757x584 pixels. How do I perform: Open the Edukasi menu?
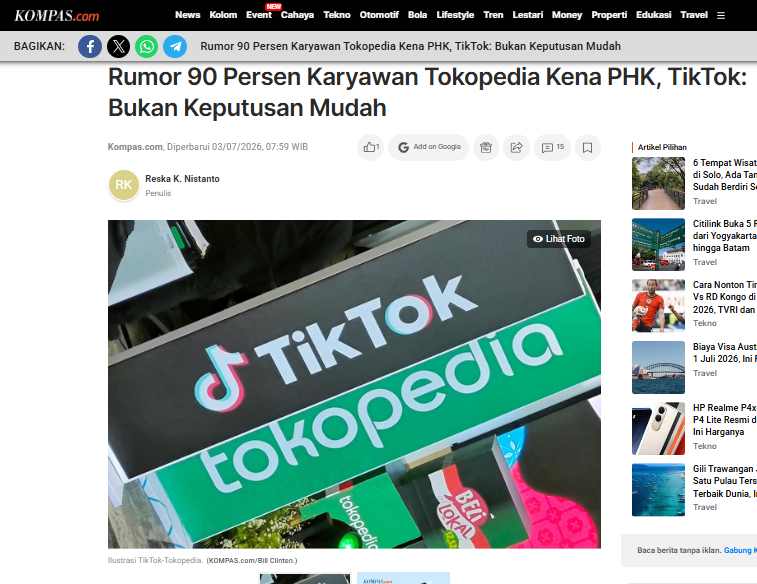654,15
